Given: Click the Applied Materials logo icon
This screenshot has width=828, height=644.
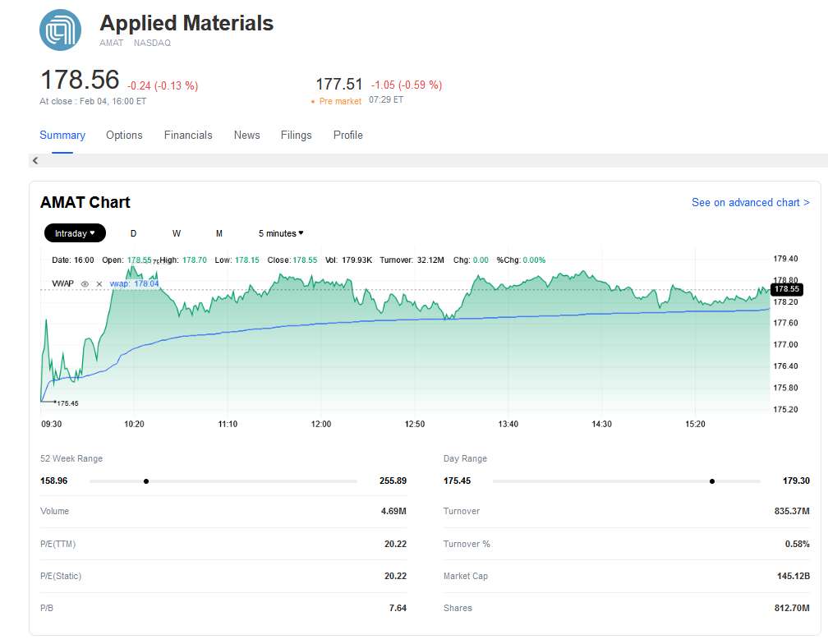Looking at the screenshot, I should (61, 30).
